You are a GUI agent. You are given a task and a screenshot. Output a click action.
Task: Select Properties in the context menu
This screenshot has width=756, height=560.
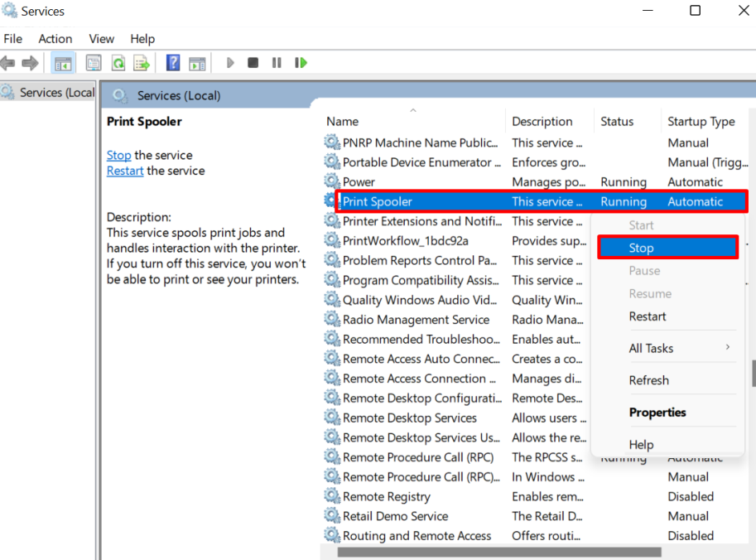point(657,413)
